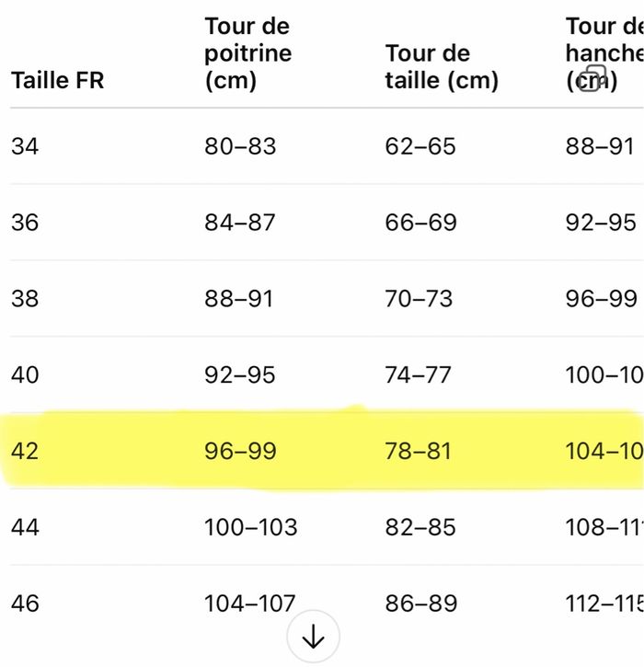Viewport: 644px width, 667px height.
Task: Click the copy table icon
Action: coord(594,78)
